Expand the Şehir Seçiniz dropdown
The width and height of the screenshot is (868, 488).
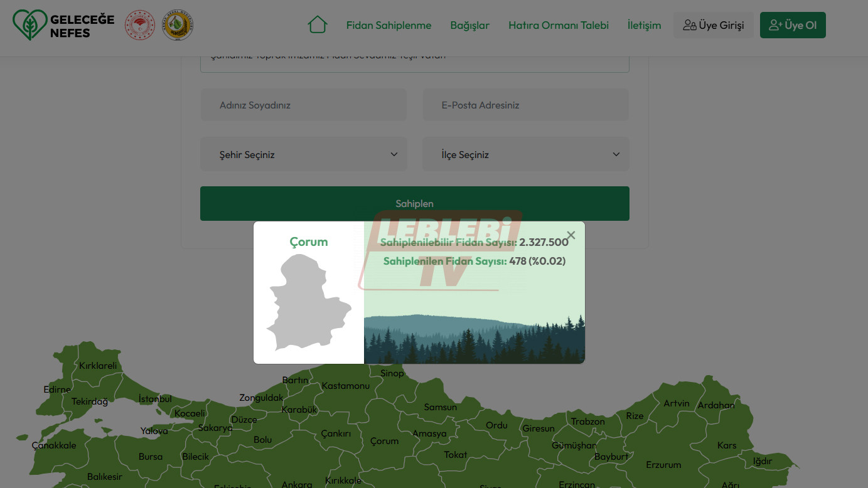coord(303,154)
